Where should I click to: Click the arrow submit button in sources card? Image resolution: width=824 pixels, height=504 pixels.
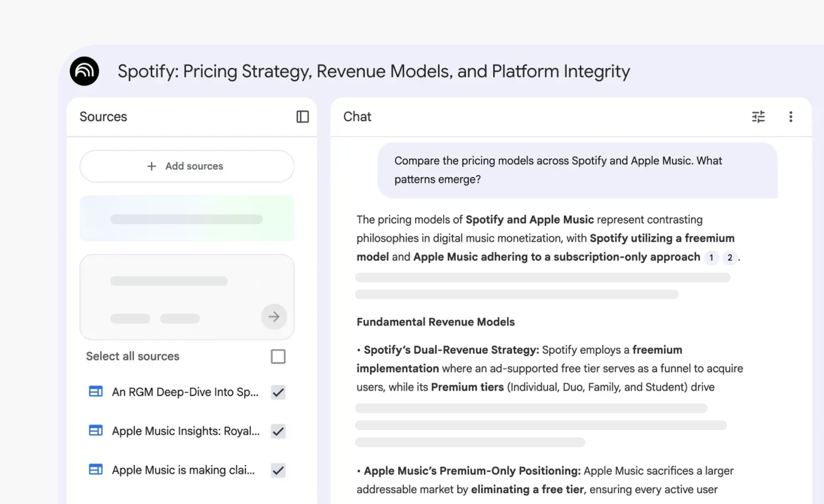pyautogui.click(x=274, y=316)
